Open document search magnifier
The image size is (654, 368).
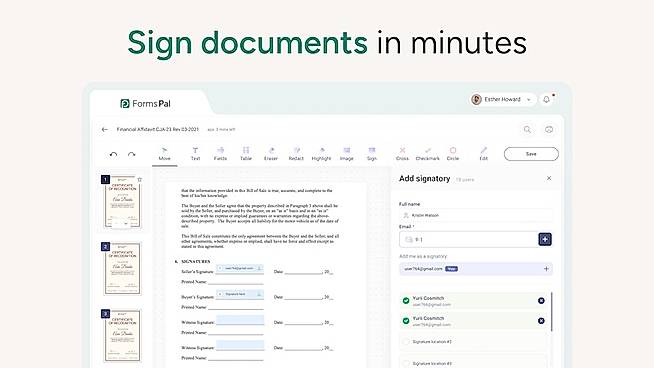tap(527, 130)
